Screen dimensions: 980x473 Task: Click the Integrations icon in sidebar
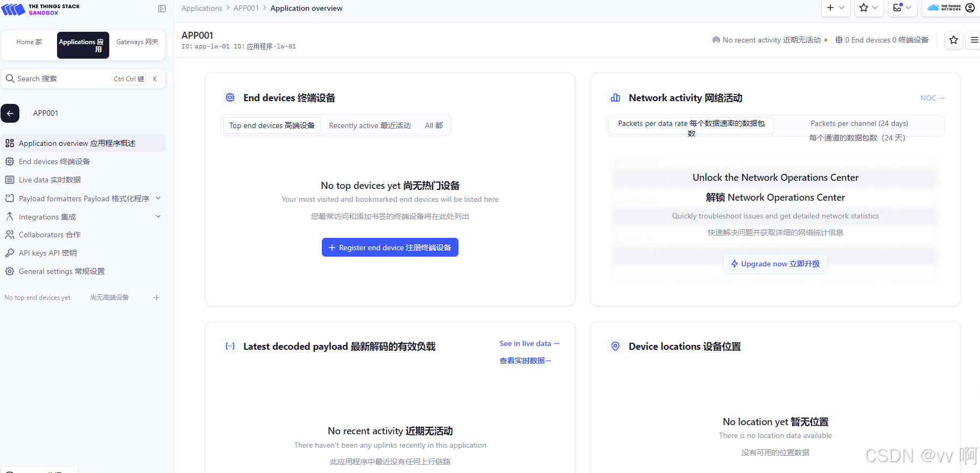(10, 217)
